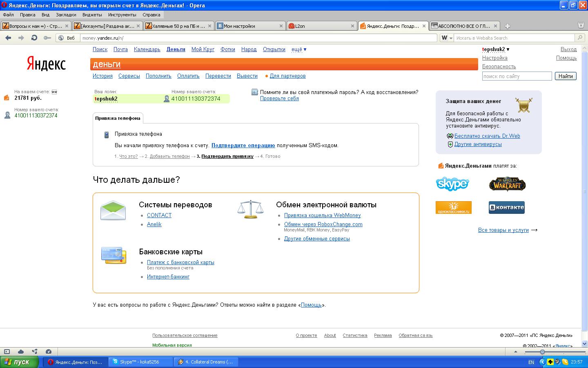Image resolution: width=588 pixels, height=368 pixels.
Task: Click the browser Forward arrow
Action: (21, 38)
